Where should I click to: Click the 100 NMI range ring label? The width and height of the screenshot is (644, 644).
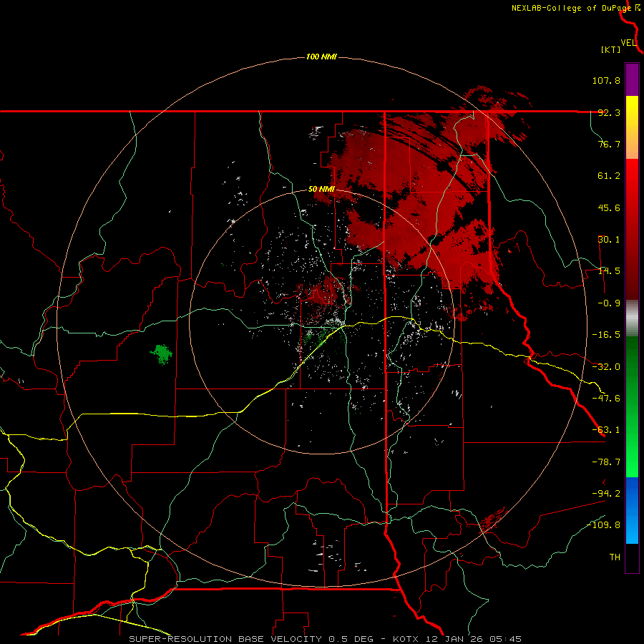[321, 57]
